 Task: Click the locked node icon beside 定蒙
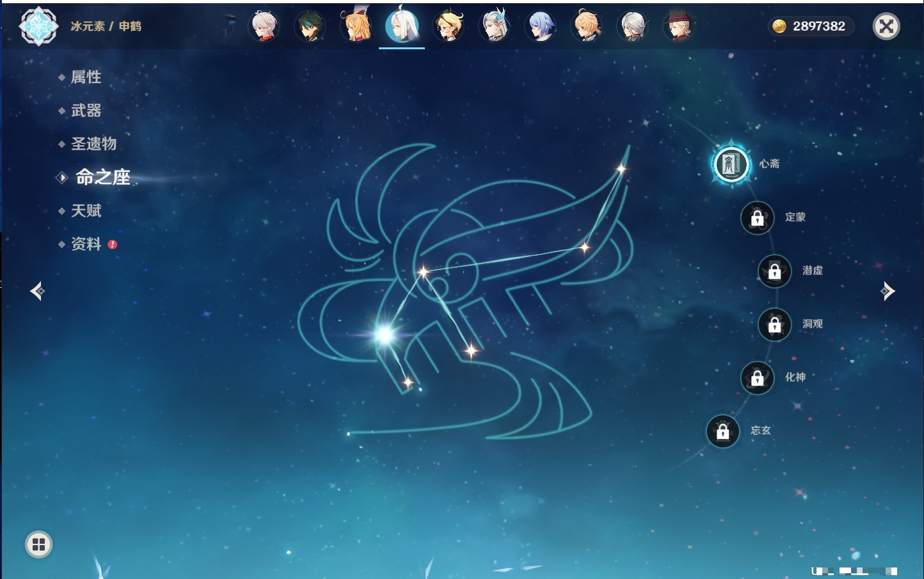tap(757, 218)
